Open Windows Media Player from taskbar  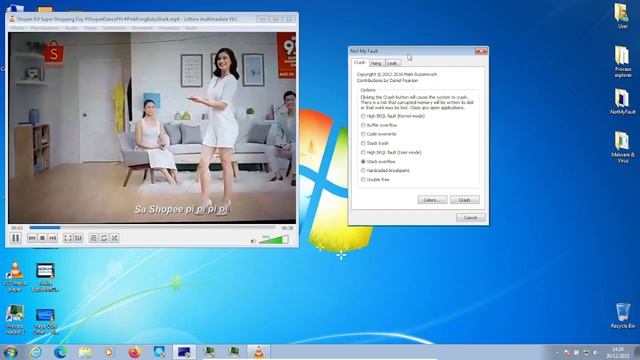pos(109,352)
